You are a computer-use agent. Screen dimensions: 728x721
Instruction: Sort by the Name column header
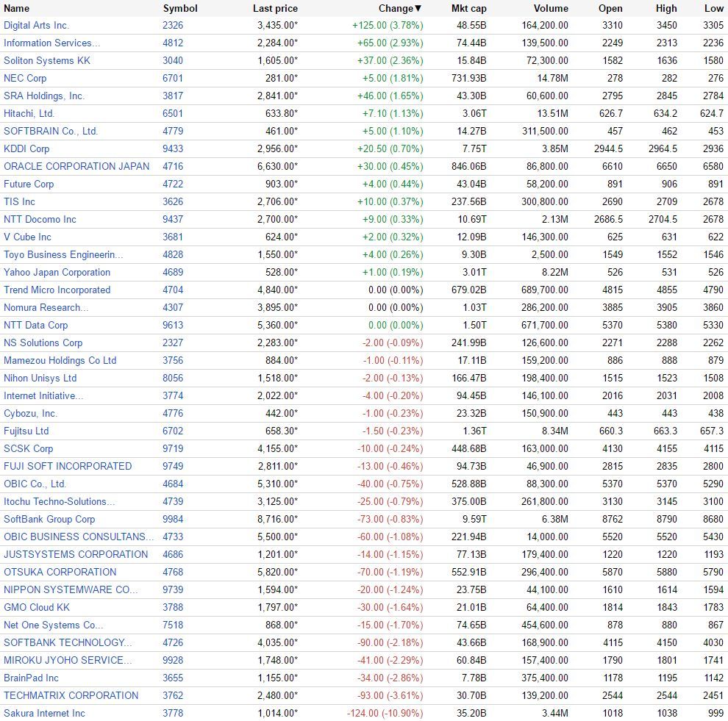tap(16, 8)
